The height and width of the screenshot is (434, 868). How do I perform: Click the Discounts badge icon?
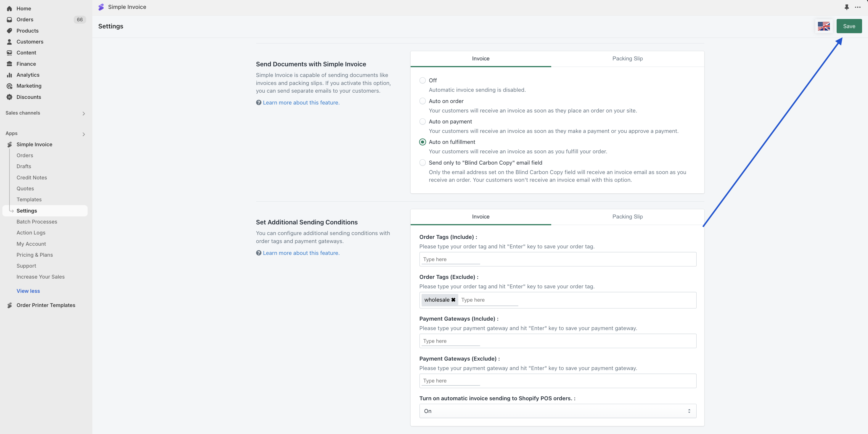pyautogui.click(x=9, y=97)
